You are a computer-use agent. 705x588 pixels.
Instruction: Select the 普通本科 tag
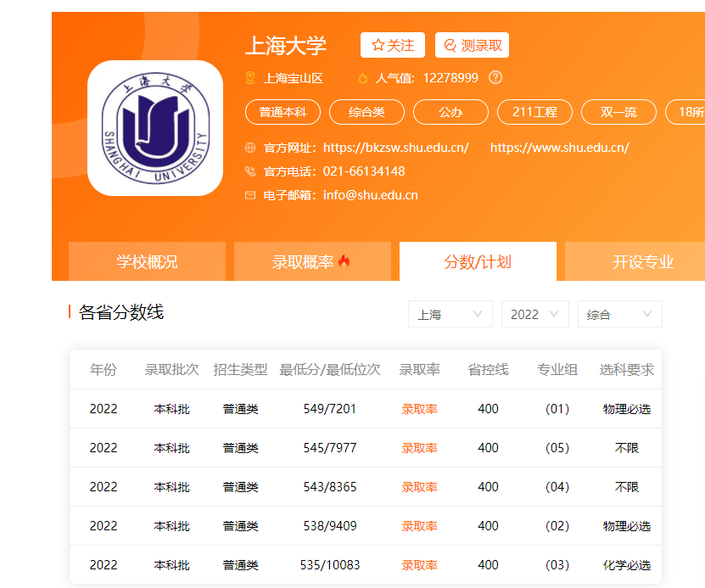tap(283, 112)
